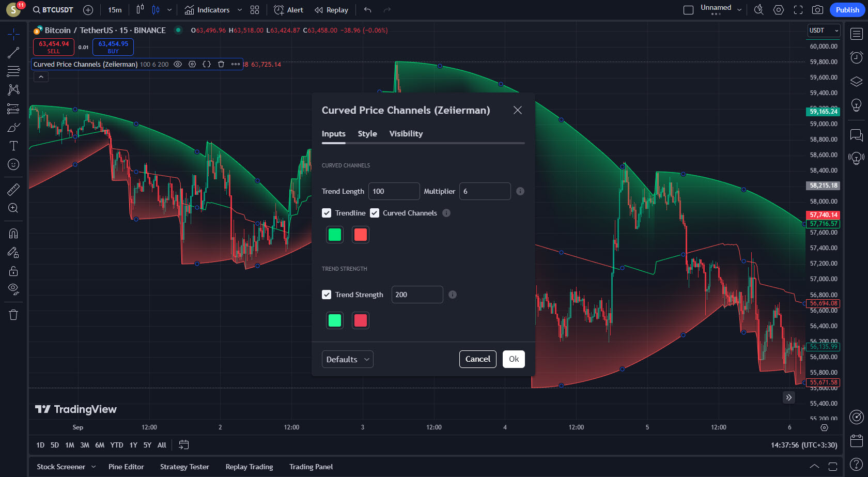
Task: Click the Cancel button
Action: click(478, 359)
